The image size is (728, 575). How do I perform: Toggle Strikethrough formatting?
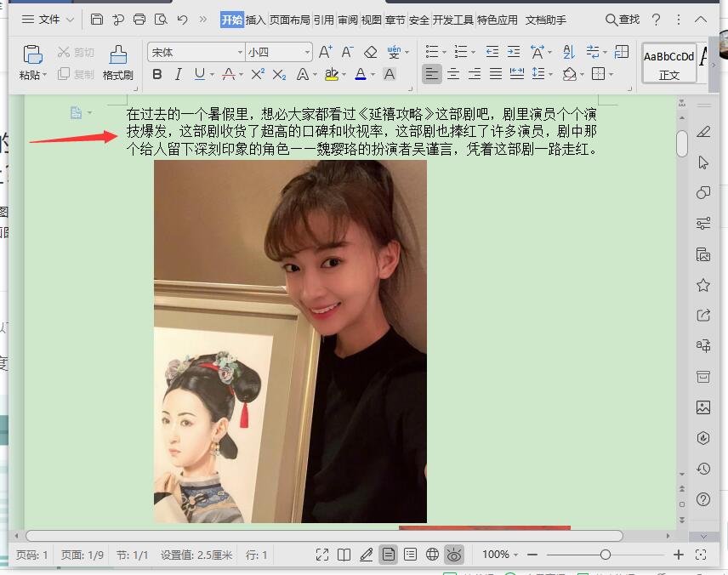coord(228,74)
